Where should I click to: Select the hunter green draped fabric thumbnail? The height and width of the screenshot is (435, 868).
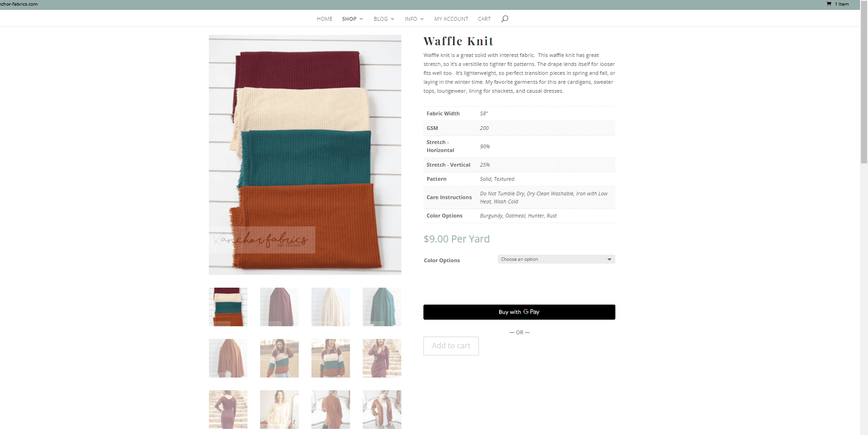click(382, 307)
